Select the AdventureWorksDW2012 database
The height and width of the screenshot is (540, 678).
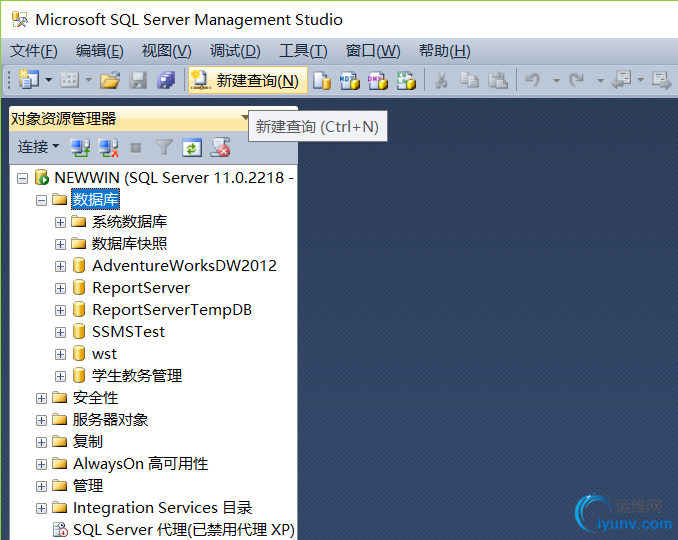tap(184, 265)
